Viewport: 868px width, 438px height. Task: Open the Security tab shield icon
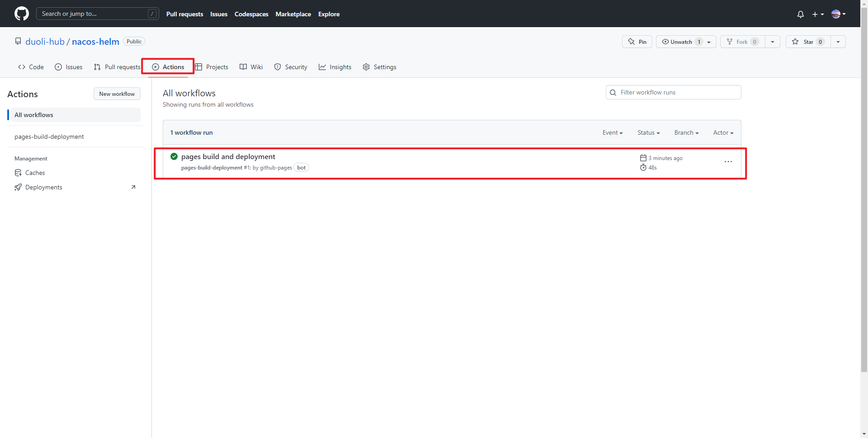pos(277,66)
